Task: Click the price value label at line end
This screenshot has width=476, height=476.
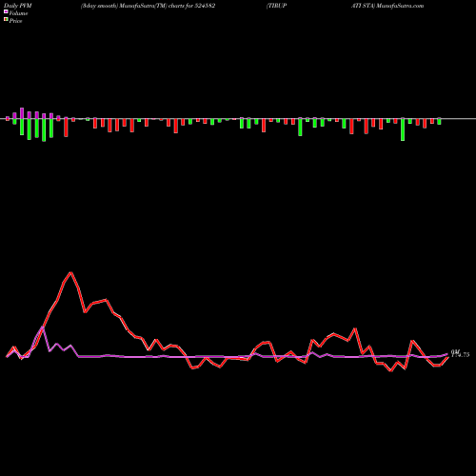Action: click(x=460, y=354)
